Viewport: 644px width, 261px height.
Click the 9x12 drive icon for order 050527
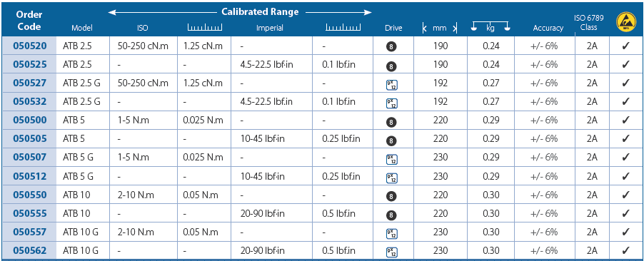tap(392, 85)
